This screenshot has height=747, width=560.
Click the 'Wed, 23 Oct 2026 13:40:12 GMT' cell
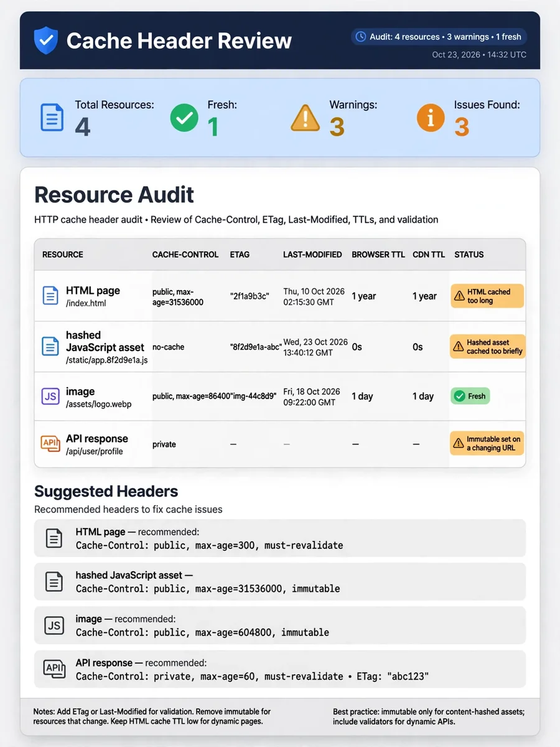click(315, 347)
